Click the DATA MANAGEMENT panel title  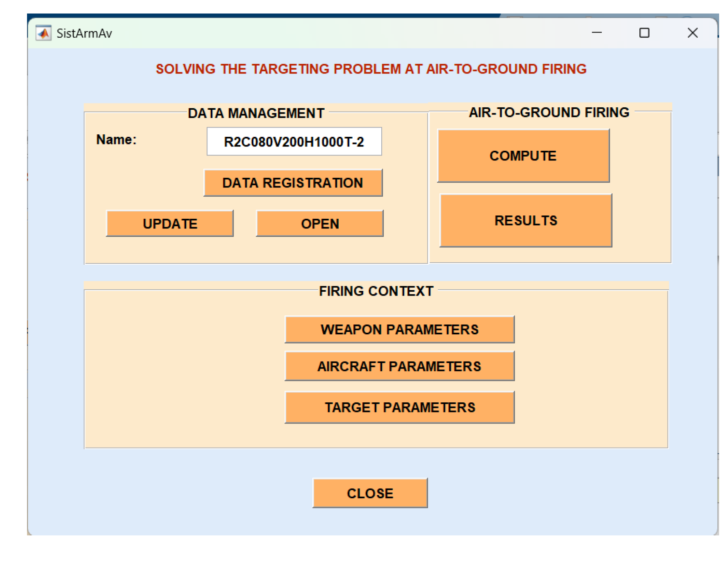tap(256, 113)
